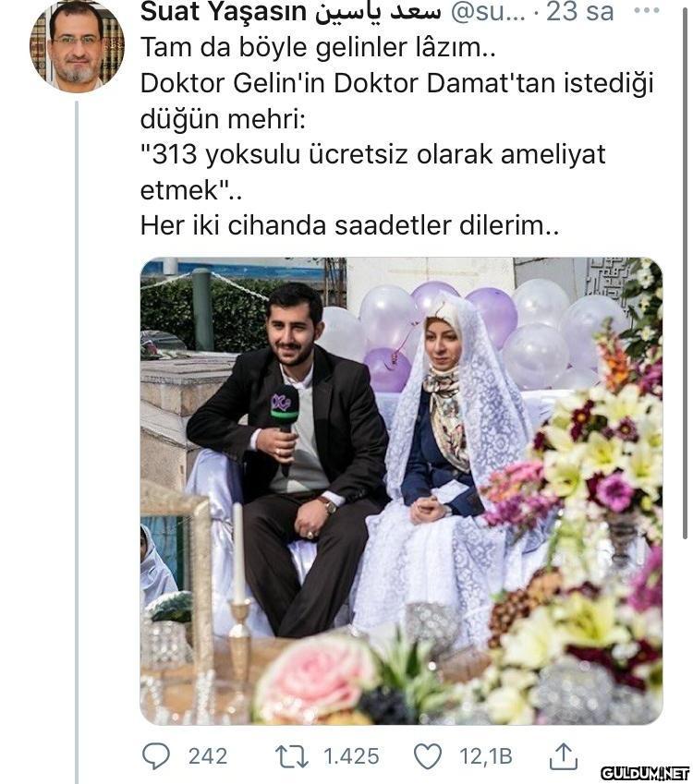The height and width of the screenshot is (784, 693).
Task: Click the display name Suat Yaşasın
Action: click(224, 12)
